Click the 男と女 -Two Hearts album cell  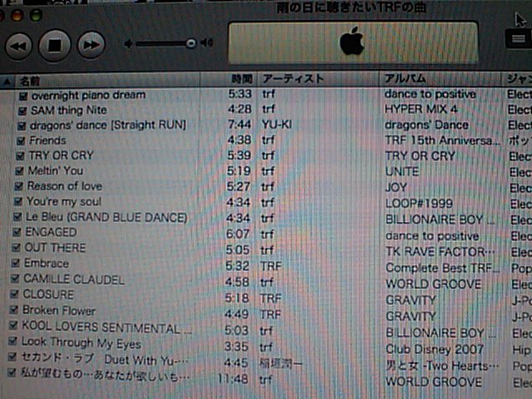(x=442, y=366)
